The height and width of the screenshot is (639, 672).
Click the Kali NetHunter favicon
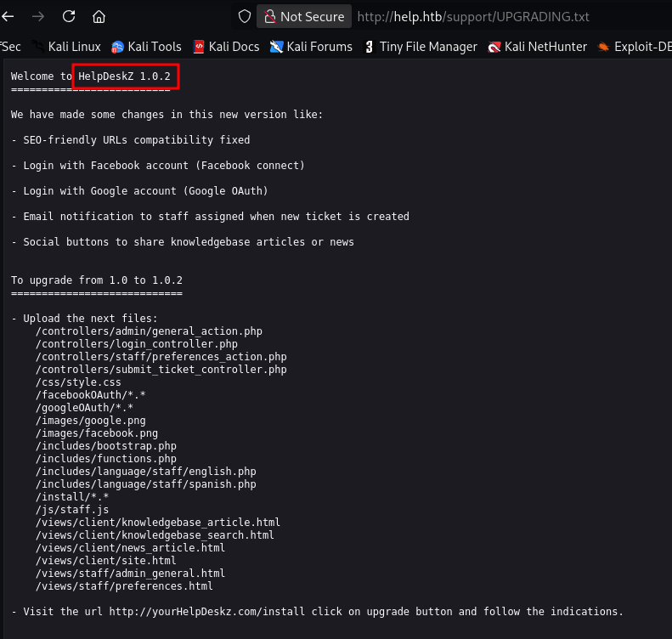[x=494, y=47]
